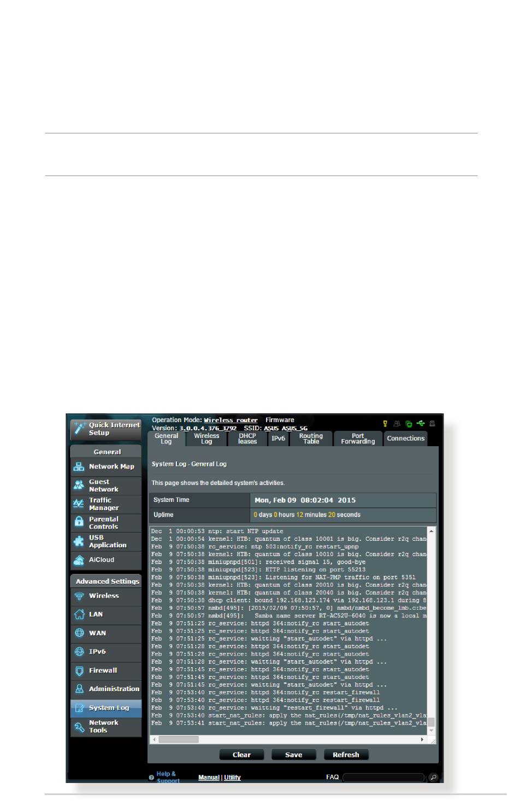Screen dimensions: 519x812
Task: Click the Save log button
Action: [x=294, y=755]
